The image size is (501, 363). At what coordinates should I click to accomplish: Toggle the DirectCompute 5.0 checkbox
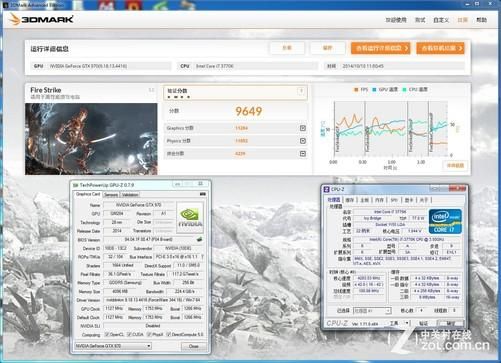[x=169, y=334]
